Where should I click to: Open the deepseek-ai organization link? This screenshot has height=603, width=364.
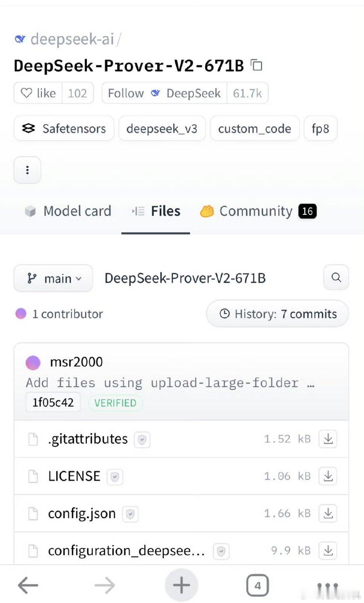(x=72, y=39)
